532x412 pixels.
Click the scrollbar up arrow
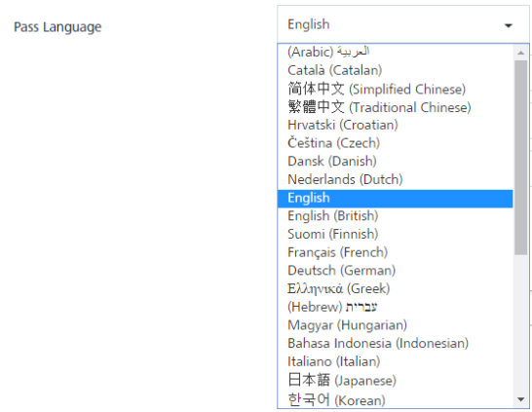[x=521, y=53]
